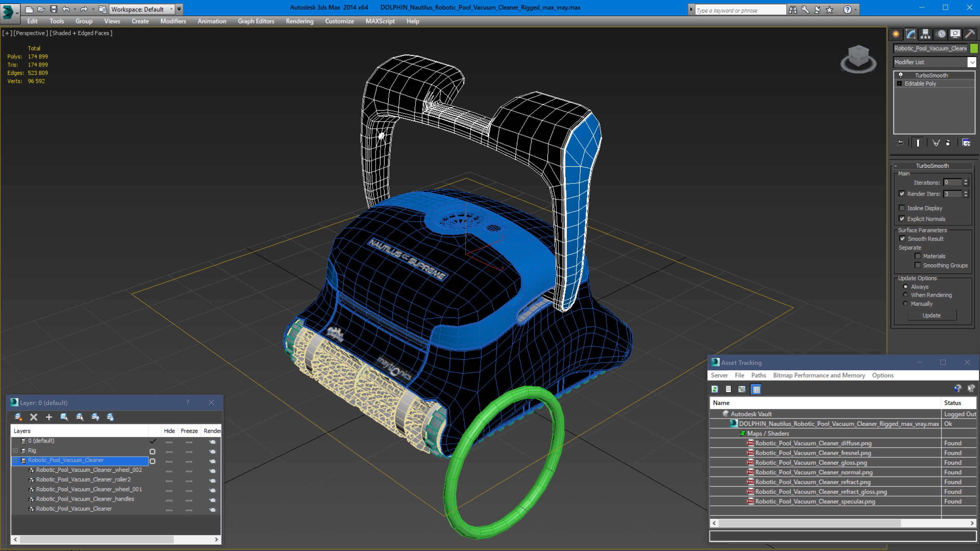Remove modifier from the stack icon
This screenshot has height=551, width=980.
pos(948,143)
